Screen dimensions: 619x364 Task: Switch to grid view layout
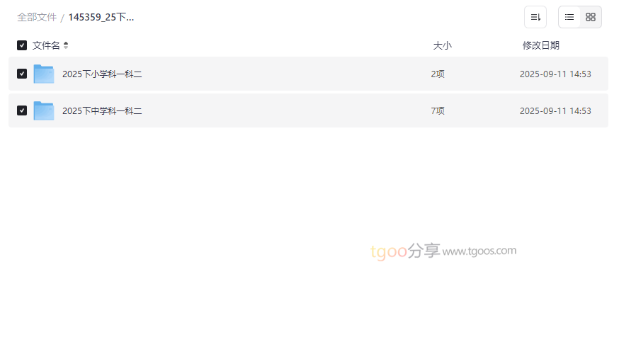[x=591, y=17]
